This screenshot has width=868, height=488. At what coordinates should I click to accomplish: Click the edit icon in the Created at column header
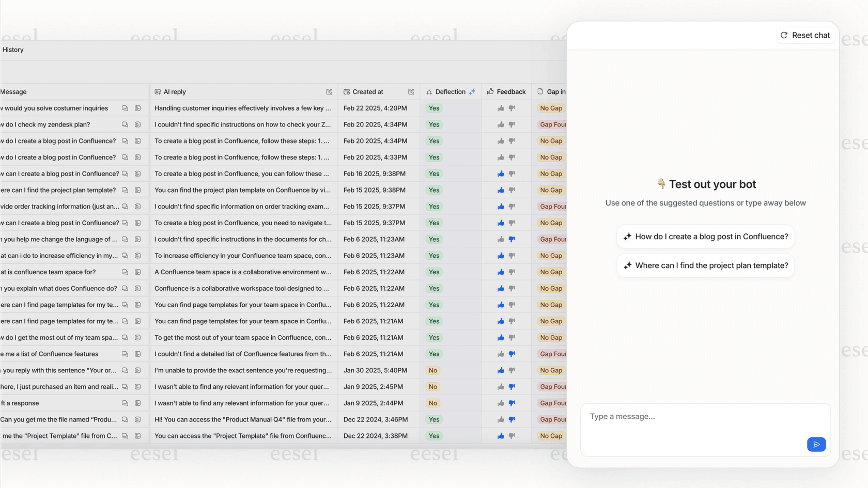(411, 91)
